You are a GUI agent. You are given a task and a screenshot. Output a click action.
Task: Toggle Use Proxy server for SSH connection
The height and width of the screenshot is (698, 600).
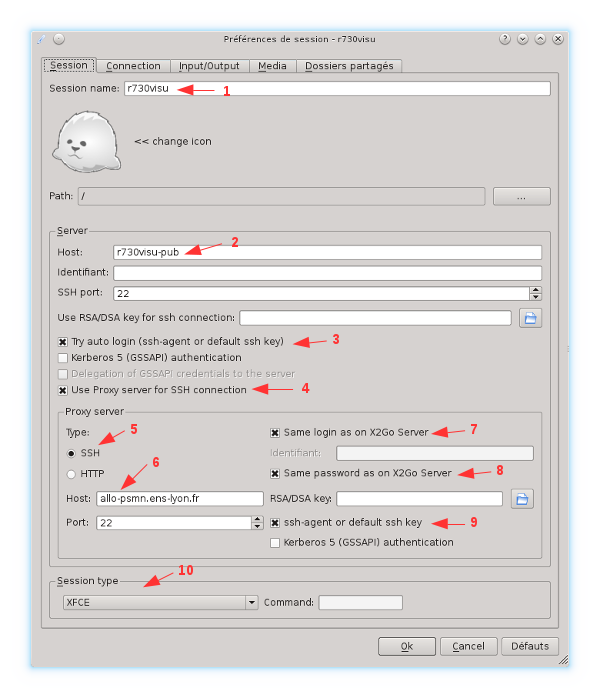click(x=63, y=390)
